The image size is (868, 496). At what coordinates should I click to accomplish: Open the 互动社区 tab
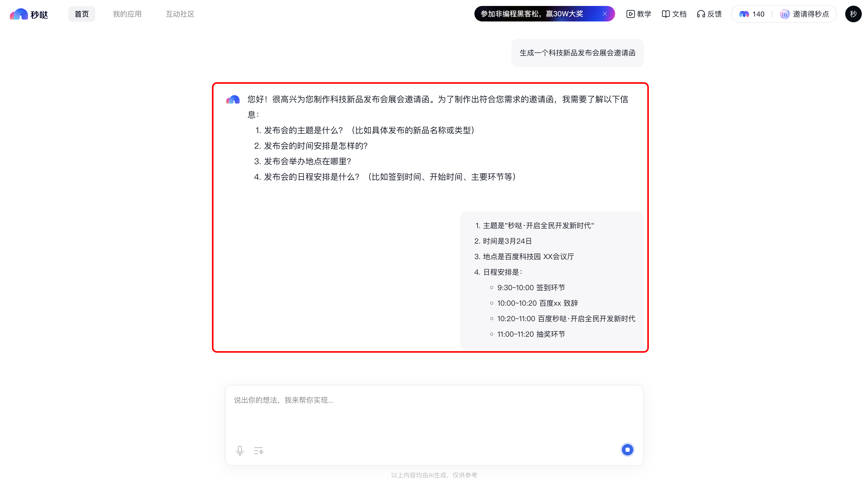coord(180,14)
